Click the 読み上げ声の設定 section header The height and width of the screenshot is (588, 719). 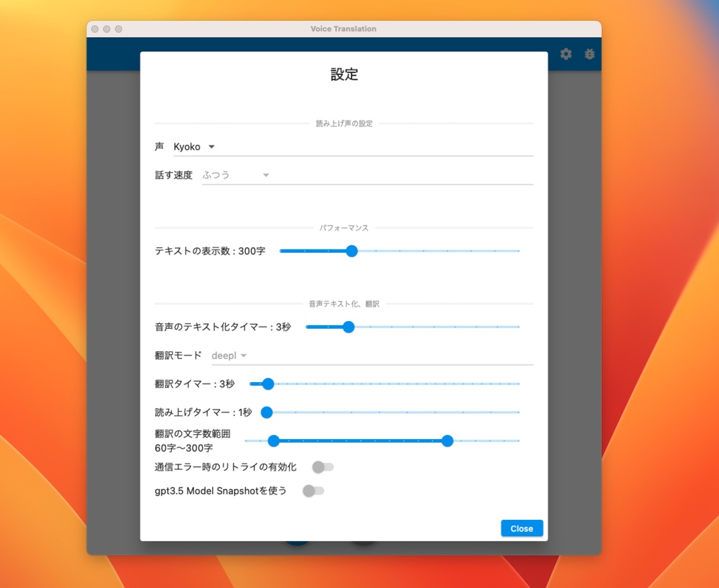(x=344, y=122)
